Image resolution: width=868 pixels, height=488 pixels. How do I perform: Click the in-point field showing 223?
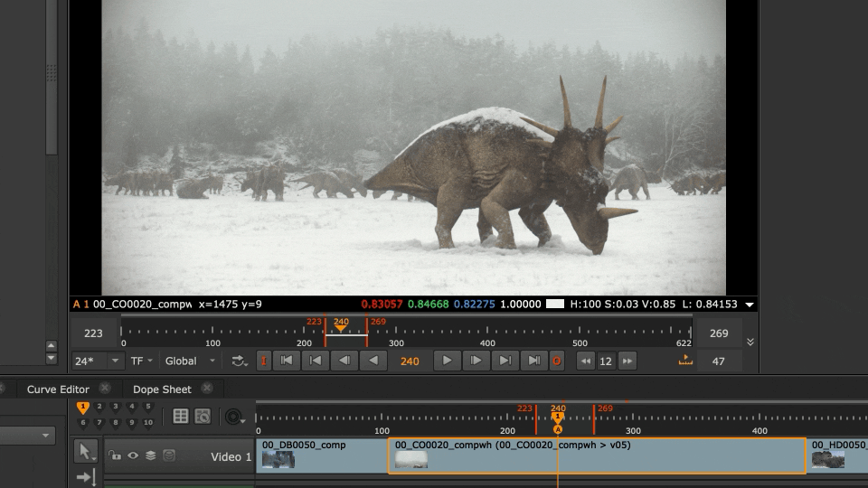[x=93, y=333]
